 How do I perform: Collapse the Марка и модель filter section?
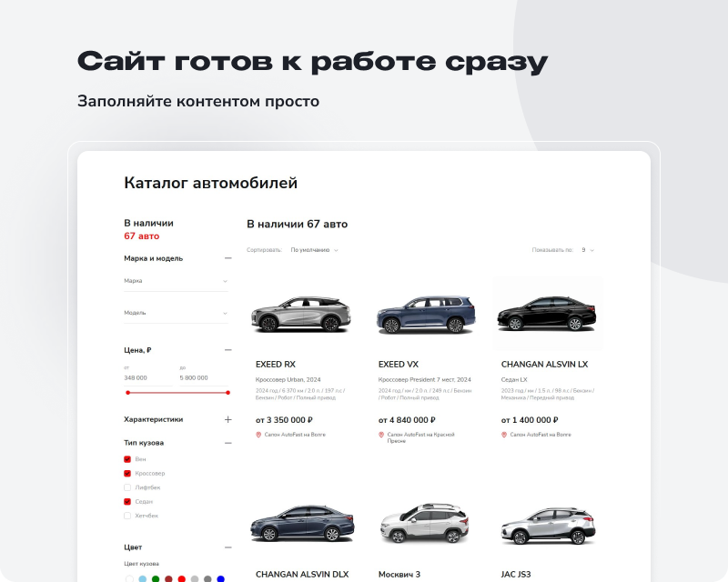(227, 258)
